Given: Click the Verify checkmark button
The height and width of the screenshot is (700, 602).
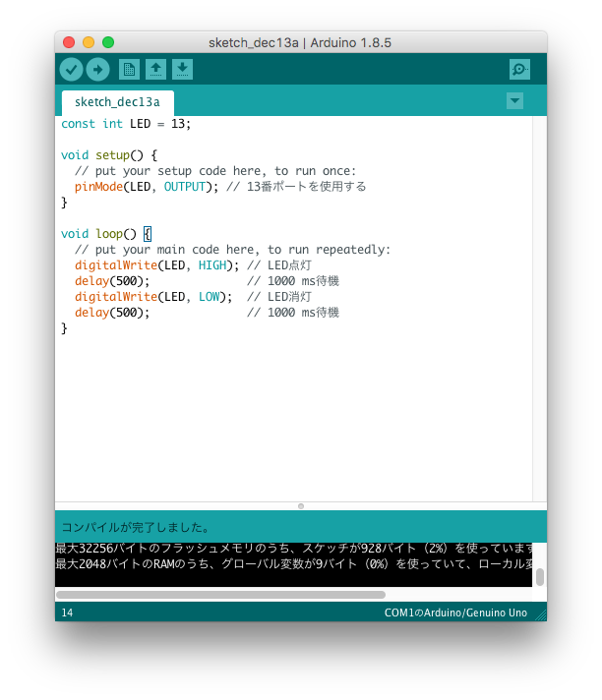Looking at the screenshot, I should (x=72, y=70).
